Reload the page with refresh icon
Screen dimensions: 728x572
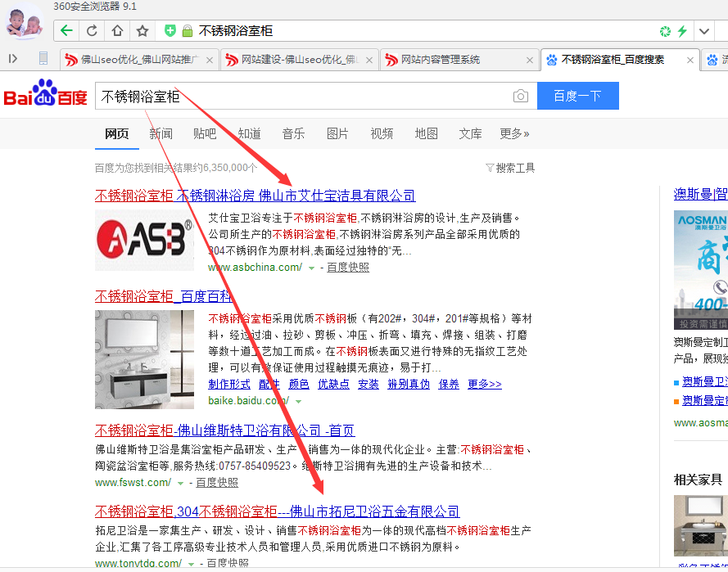[92, 31]
